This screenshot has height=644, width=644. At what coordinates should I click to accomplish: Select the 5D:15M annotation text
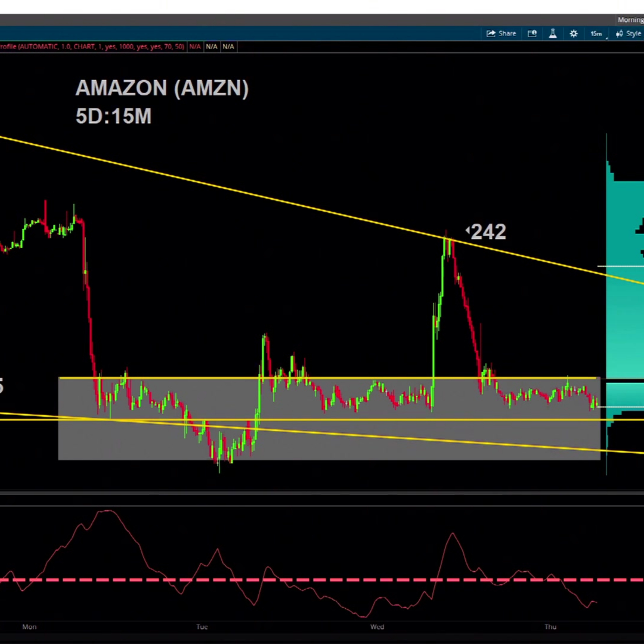click(x=114, y=116)
